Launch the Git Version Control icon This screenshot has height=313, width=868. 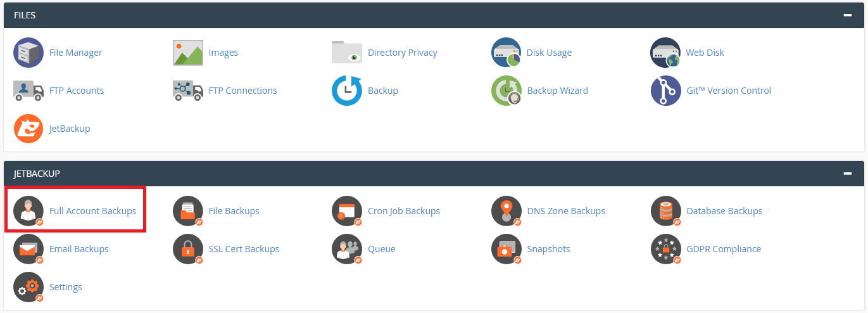pyautogui.click(x=665, y=91)
